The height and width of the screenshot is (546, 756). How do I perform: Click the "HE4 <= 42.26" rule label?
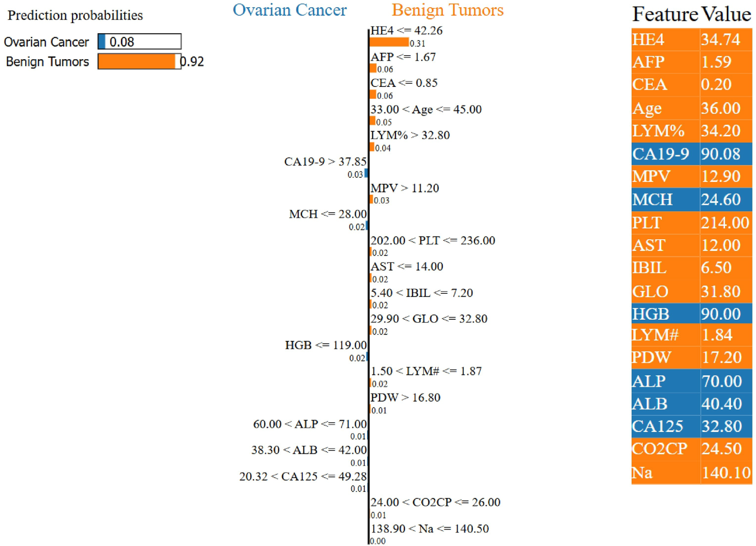406,31
